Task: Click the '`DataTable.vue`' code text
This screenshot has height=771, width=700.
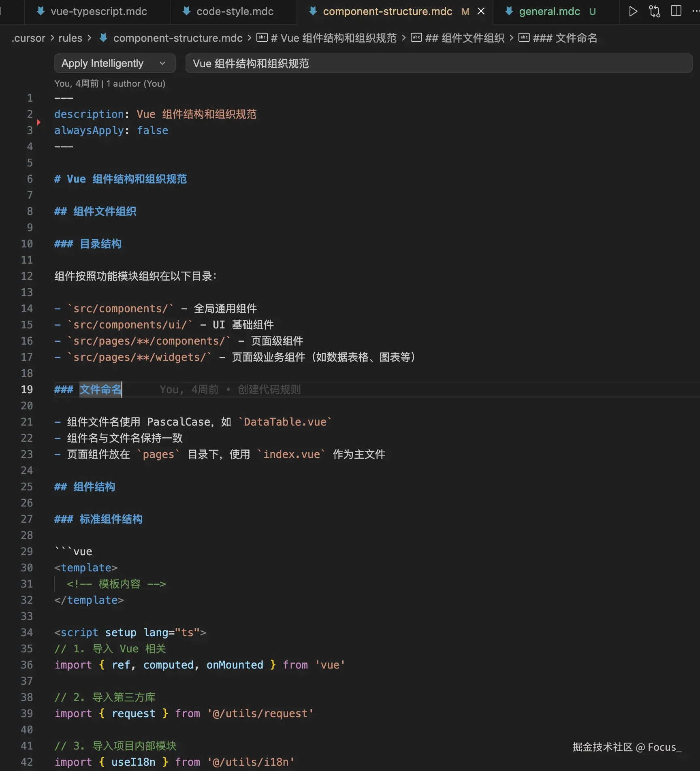Action: click(285, 422)
